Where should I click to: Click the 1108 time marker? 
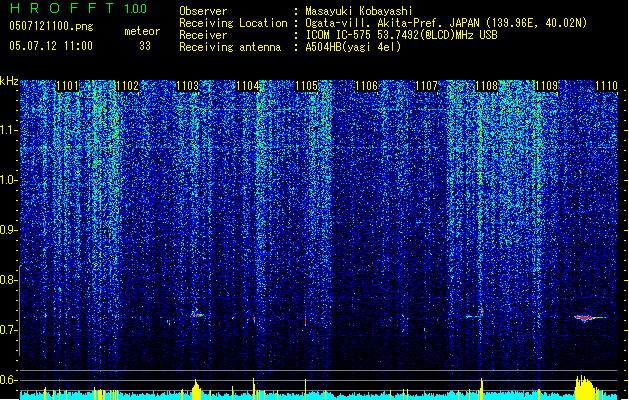point(487,86)
